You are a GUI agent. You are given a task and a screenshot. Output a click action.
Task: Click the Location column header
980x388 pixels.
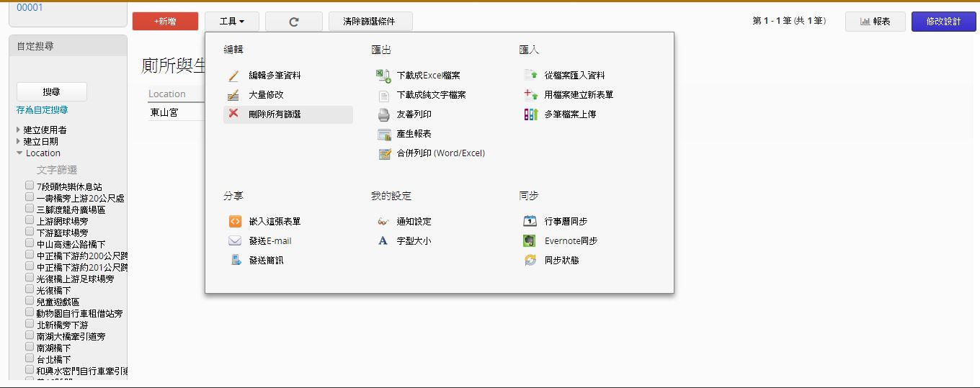pos(167,94)
